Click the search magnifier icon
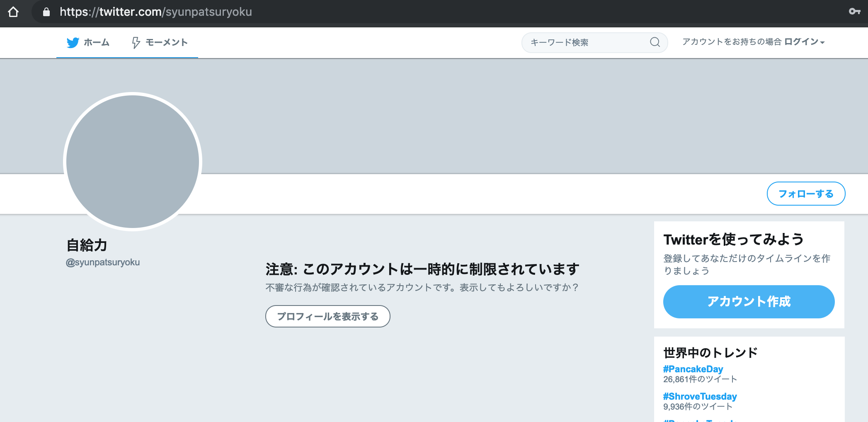The image size is (868, 422). [x=655, y=42]
